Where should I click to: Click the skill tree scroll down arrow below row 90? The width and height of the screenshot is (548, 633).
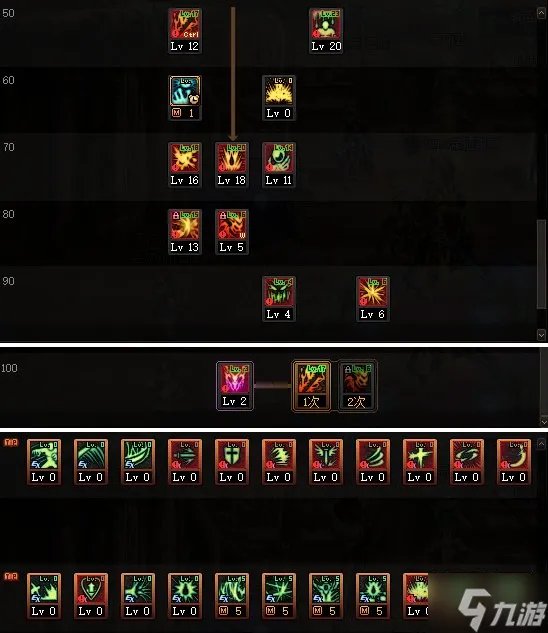pyautogui.click(x=541, y=335)
